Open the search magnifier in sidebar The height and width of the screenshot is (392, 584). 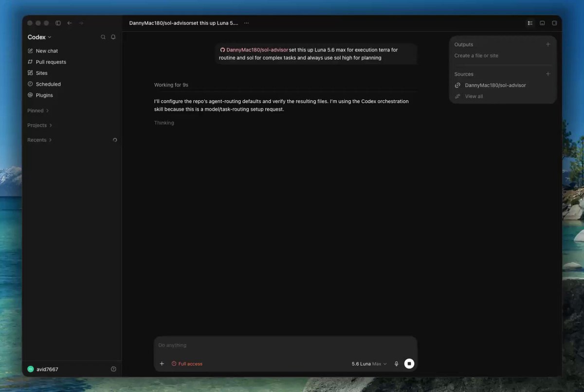(103, 37)
